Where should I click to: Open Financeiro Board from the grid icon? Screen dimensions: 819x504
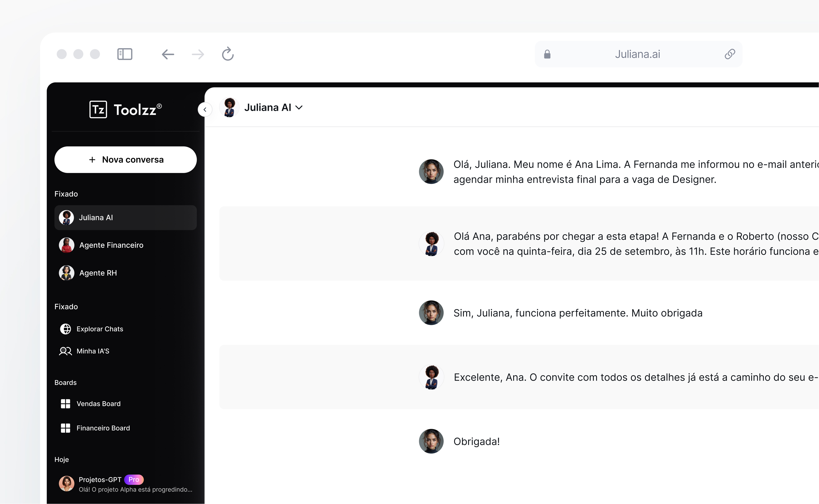(x=65, y=428)
